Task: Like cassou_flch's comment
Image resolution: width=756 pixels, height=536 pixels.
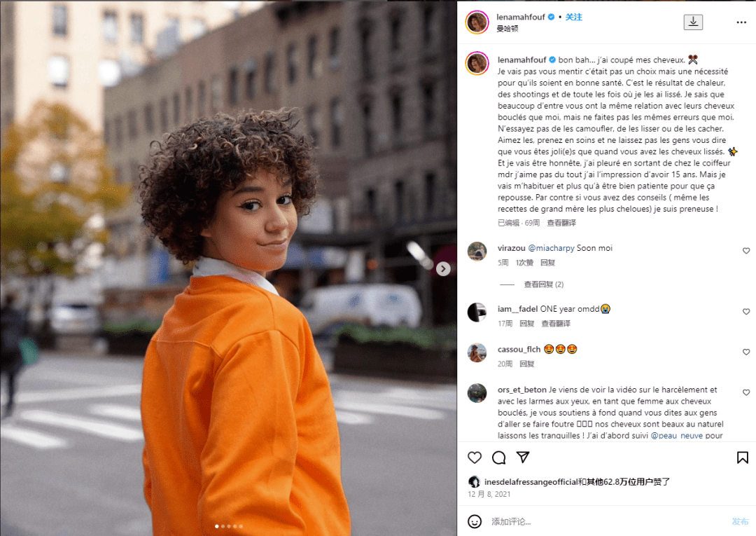Action: click(x=746, y=352)
